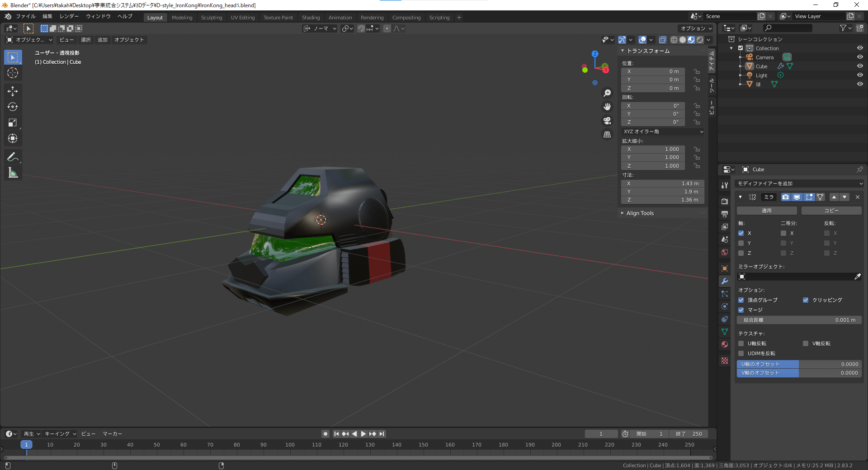This screenshot has width=868, height=470.
Task: Open the XYZ オイラー角 rotation mode dropdown
Action: coord(662,132)
